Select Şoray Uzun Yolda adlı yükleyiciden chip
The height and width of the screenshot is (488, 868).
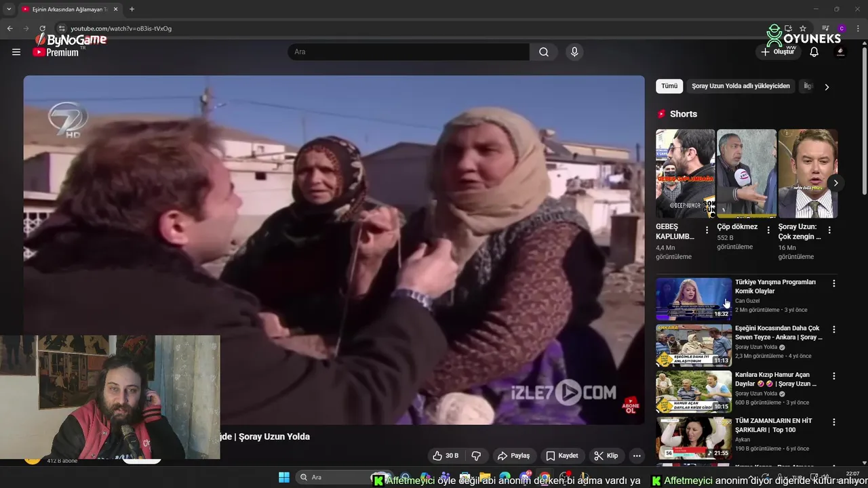(741, 86)
